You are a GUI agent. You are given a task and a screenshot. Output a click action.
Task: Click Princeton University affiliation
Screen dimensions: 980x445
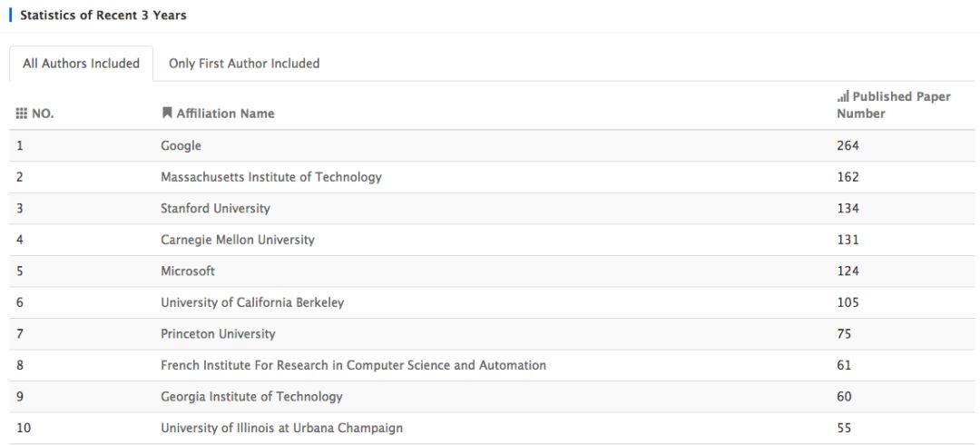[x=218, y=333]
